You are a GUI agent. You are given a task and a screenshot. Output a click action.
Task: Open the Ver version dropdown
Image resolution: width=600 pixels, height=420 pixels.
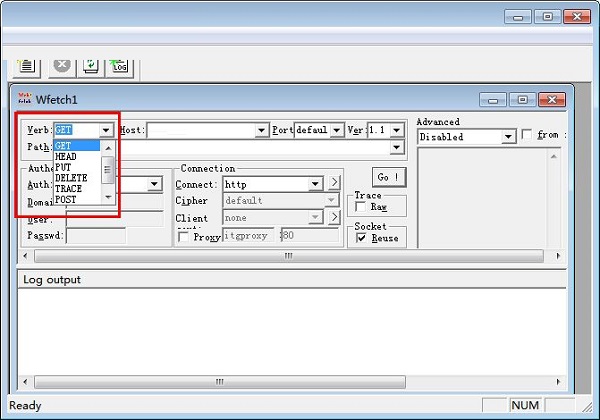pos(397,130)
